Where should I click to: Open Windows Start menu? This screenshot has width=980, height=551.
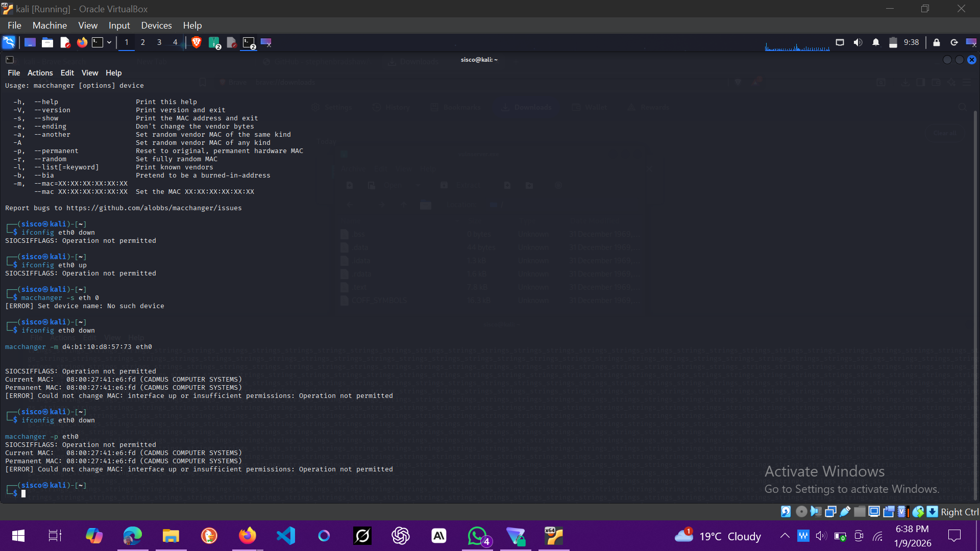(18, 536)
